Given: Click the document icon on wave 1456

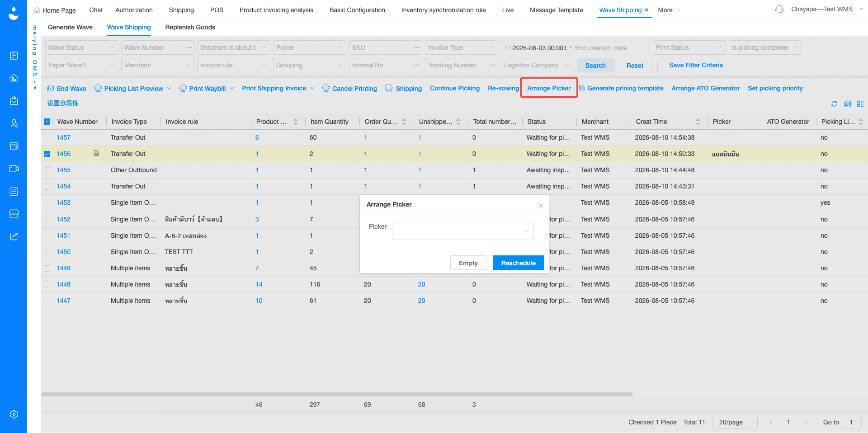Looking at the screenshot, I should (96, 153).
